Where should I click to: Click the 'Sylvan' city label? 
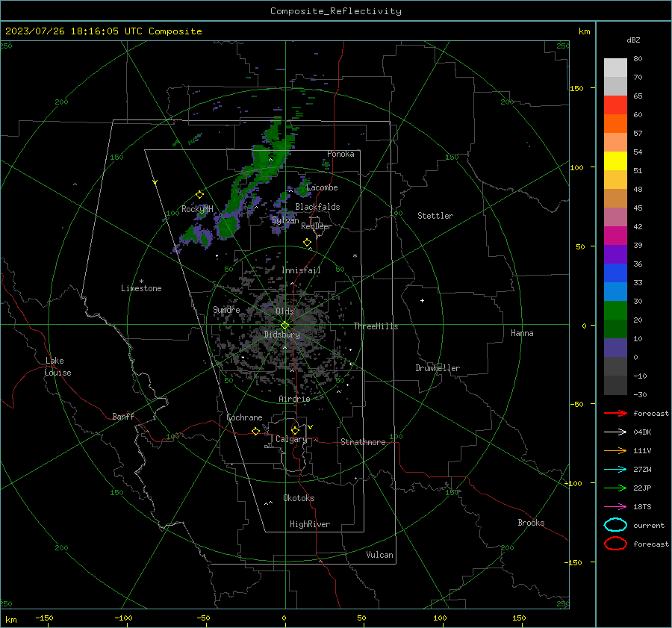coord(285,220)
